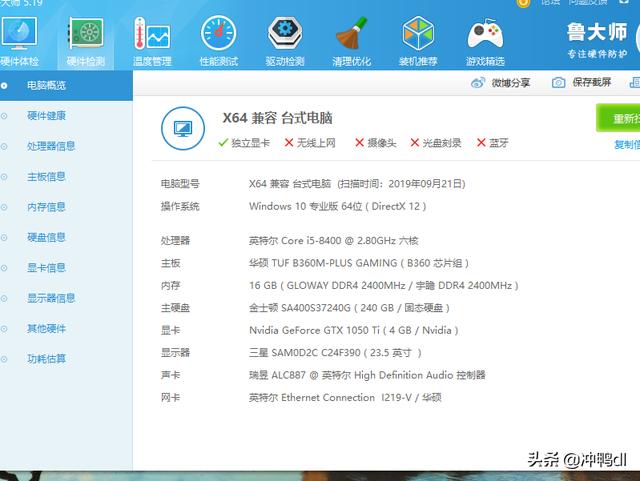Click the 网卡 row label
The height and width of the screenshot is (481, 640).
[x=171, y=397]
